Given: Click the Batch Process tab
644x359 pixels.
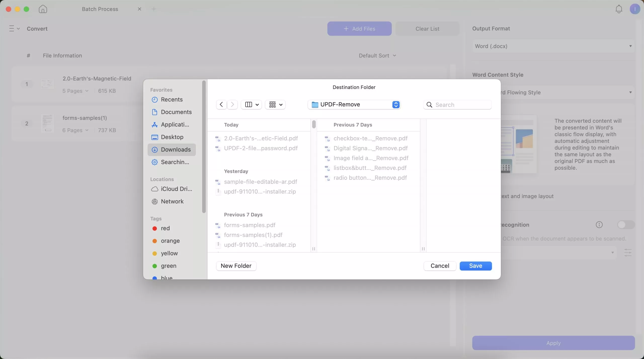Looking at the screenshot, I should (x=100, y=9).
